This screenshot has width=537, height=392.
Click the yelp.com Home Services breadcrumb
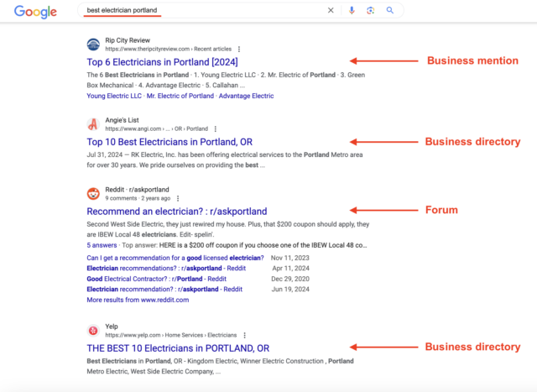pos(171,335)
